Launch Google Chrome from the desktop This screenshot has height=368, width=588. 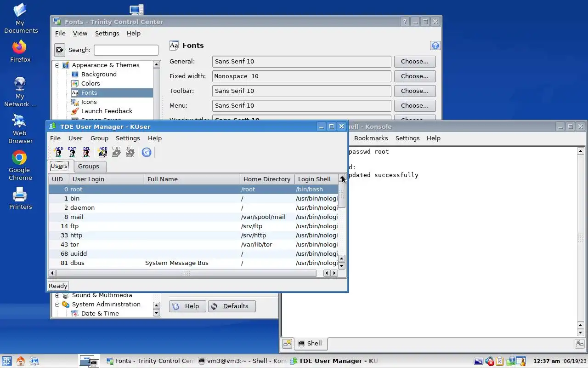point(20,166)
